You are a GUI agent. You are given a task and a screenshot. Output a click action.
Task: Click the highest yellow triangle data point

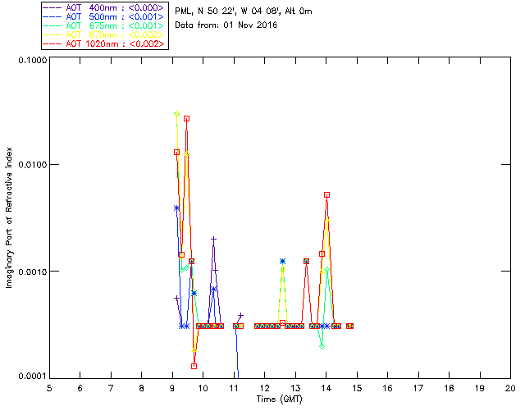click(x=177, y=113)
